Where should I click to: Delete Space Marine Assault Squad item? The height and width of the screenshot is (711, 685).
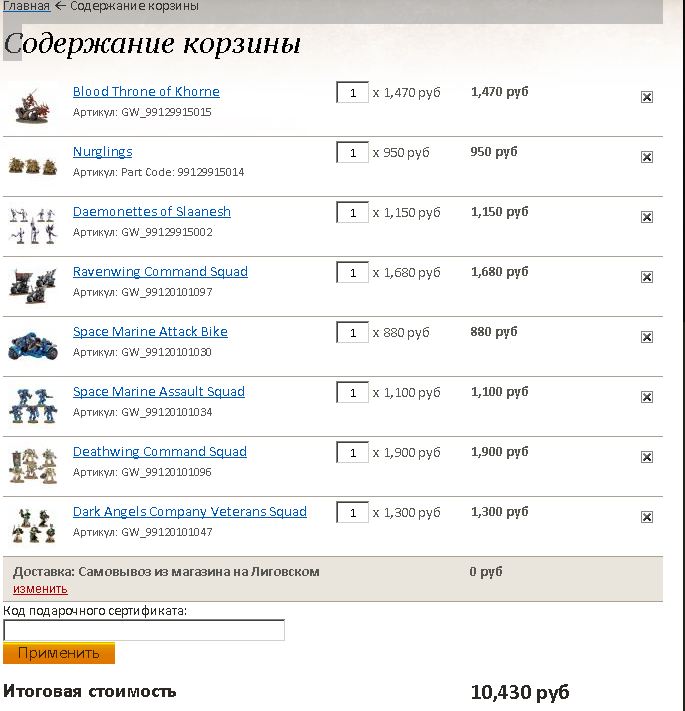pyautogui.click(x=646, y=397)
